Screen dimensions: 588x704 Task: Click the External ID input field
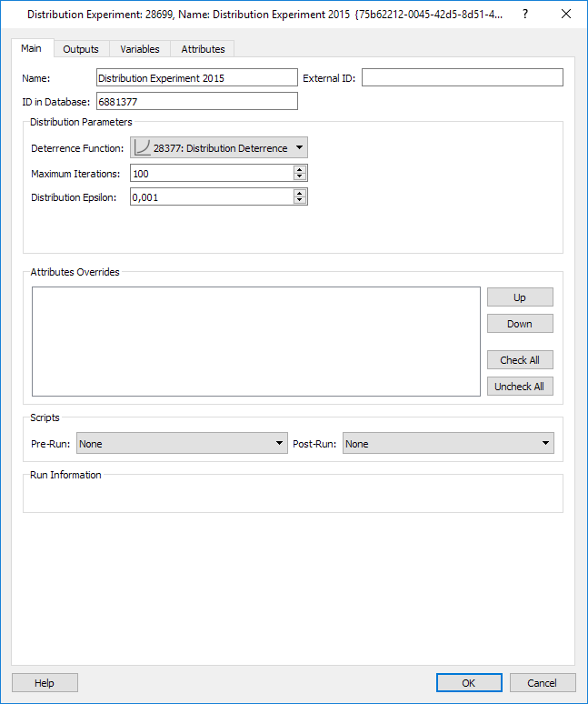(x=463, y=77)
